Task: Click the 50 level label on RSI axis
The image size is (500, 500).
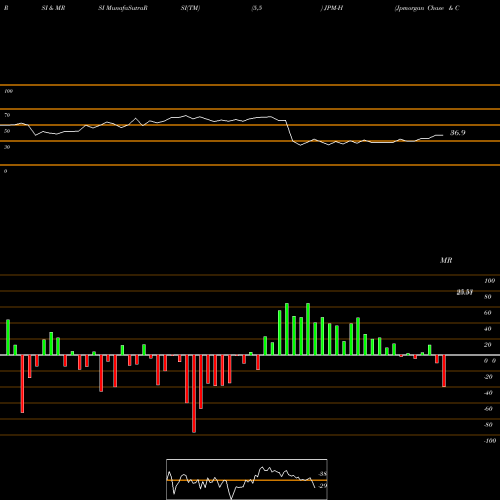Action: (x=7, y=131)
